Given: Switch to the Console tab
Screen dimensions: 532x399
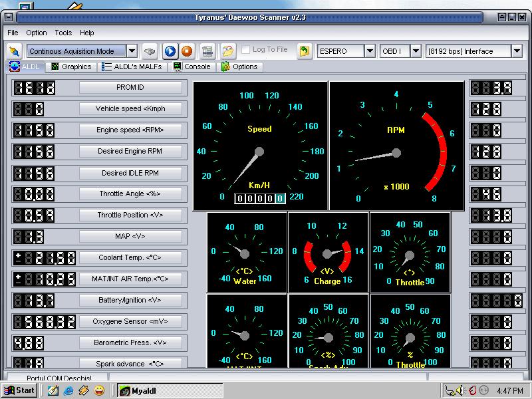Looking at the screenshot, I should coord(192,66).
